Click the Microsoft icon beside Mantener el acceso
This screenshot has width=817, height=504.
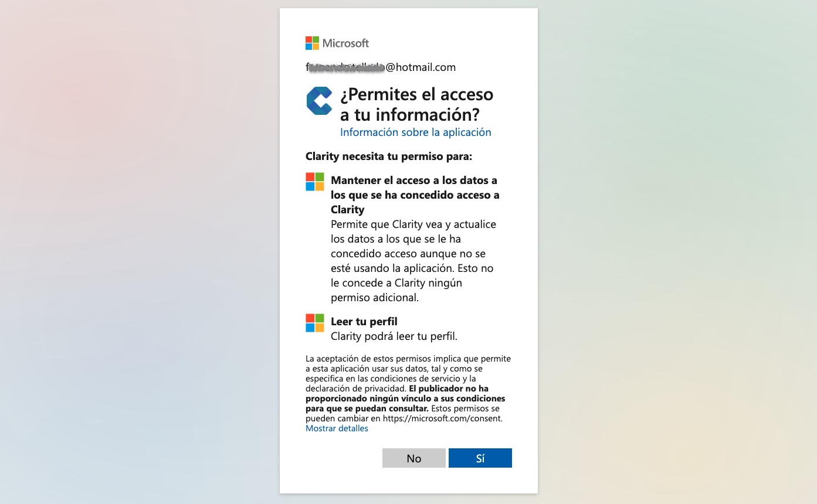315,182
